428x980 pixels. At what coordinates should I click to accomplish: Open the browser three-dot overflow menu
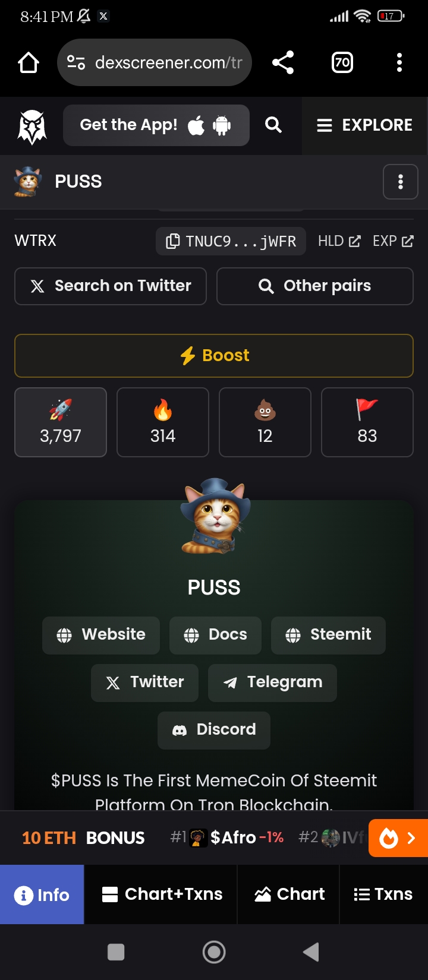coord(399,62)
